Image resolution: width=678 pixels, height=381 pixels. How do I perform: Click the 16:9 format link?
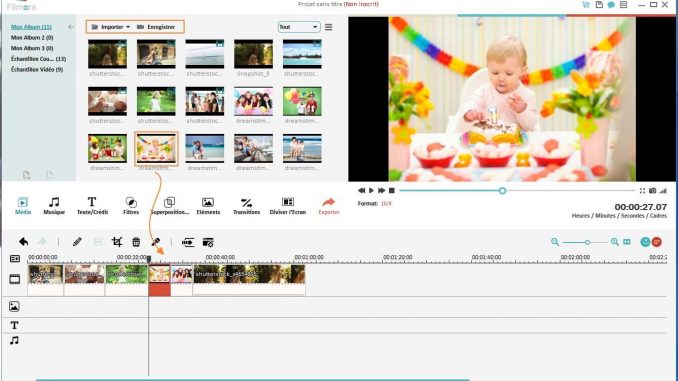click(x=386, y=203)
